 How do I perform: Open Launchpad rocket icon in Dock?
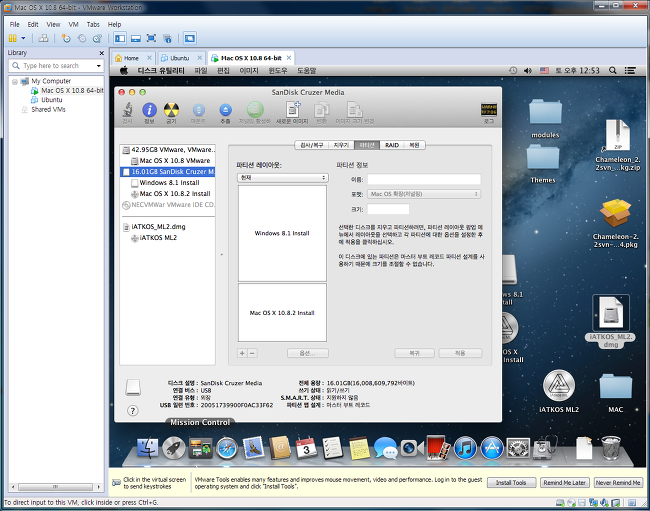(x=174, y=448)
